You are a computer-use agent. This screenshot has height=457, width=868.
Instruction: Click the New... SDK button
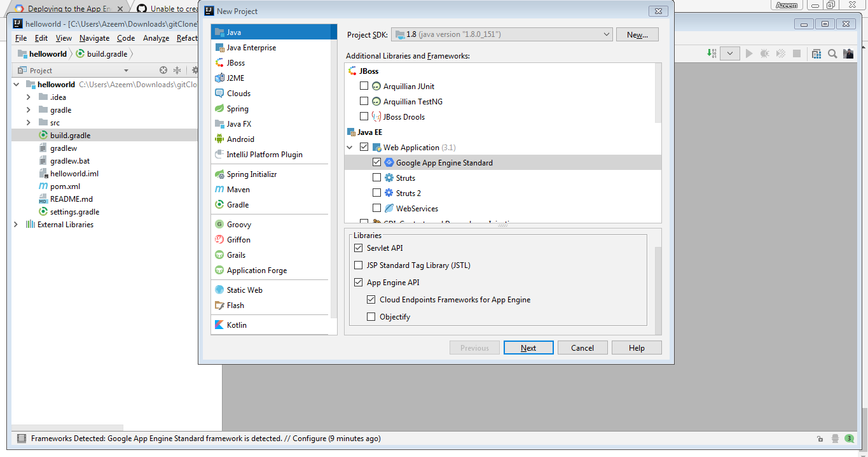(637, 34)
